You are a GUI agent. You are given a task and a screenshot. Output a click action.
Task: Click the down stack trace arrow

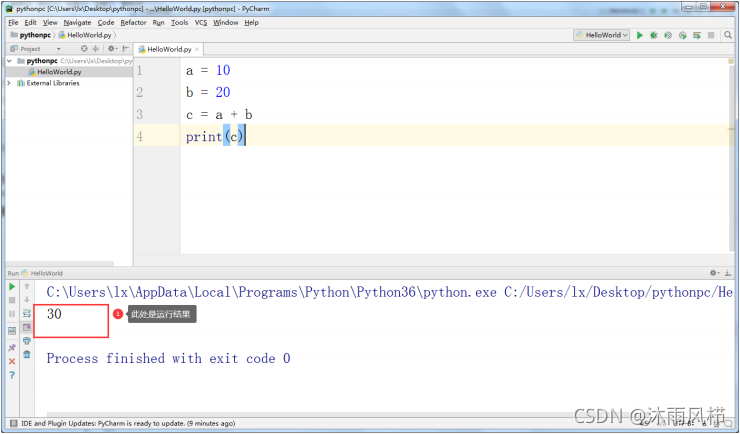[x=27, y=300]
